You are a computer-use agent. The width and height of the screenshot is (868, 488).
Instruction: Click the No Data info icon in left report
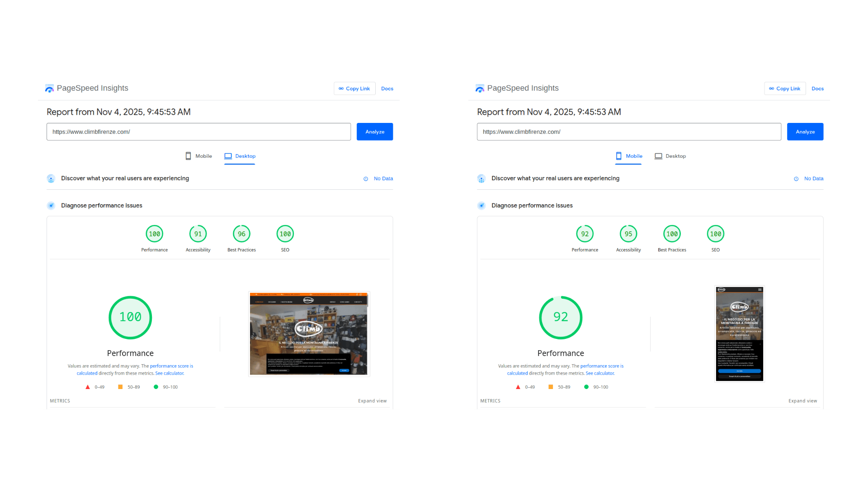[366, 179]
